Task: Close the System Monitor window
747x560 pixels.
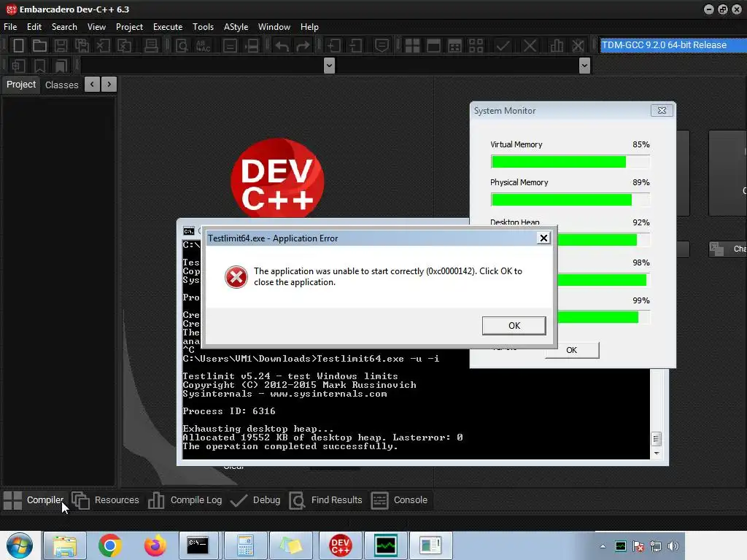Action: click(x=662, y=111)
